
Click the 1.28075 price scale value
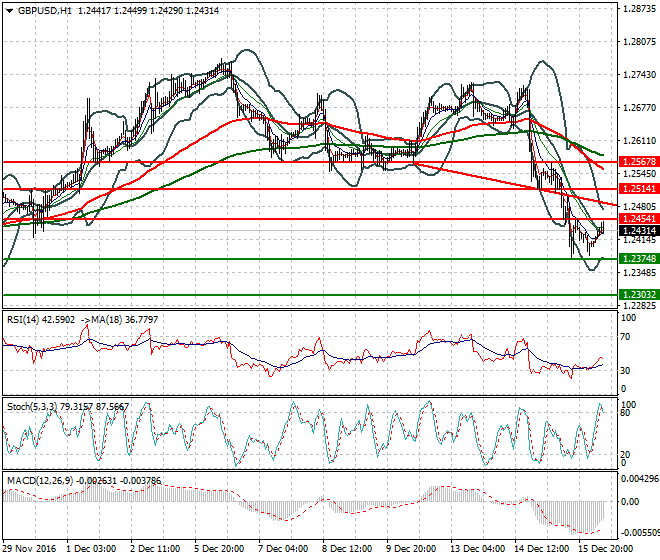coord(639,42)
